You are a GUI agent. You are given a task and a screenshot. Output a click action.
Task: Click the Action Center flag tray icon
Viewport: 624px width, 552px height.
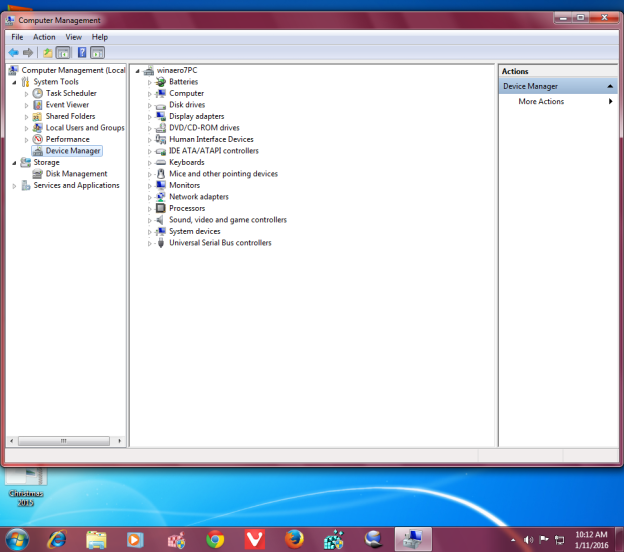click(x=544, y=540)
